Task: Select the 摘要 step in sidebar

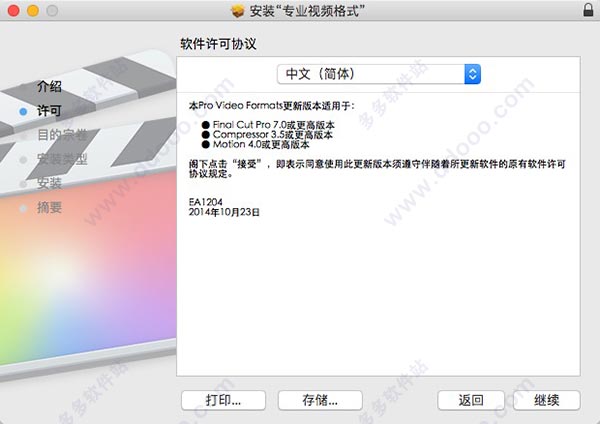Action: [49, 208]
